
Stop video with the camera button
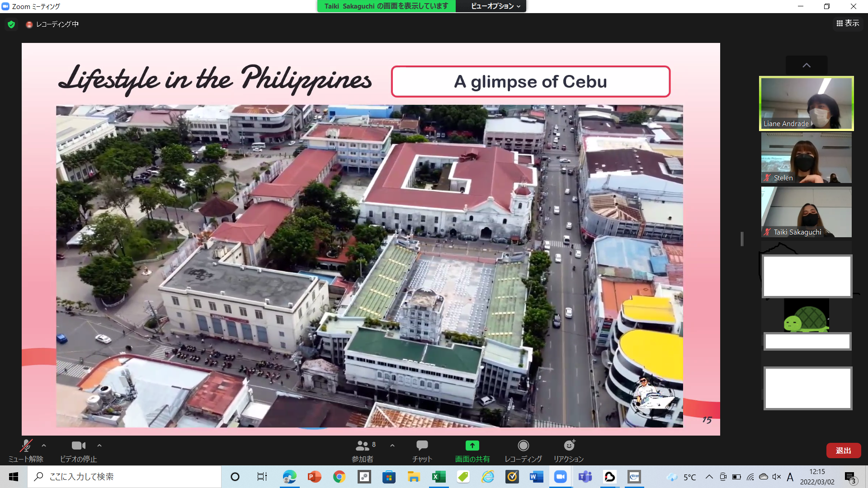coord(78,451)
